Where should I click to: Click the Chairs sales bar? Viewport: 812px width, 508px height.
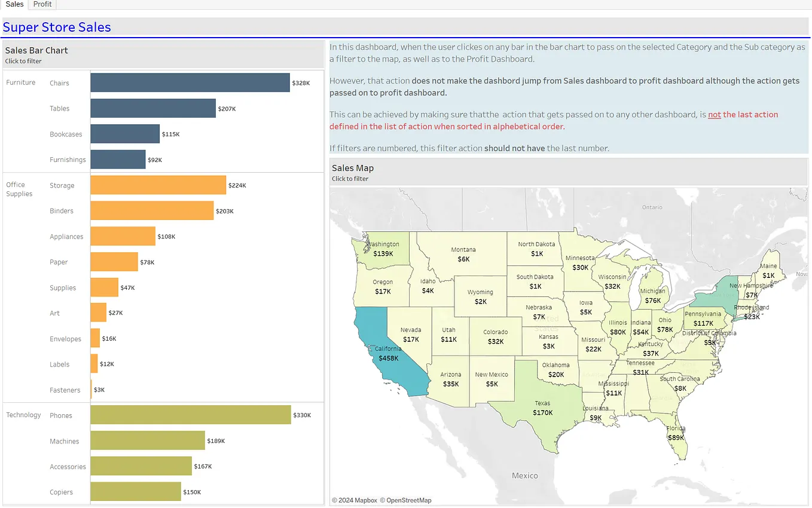tap(190, 82)
